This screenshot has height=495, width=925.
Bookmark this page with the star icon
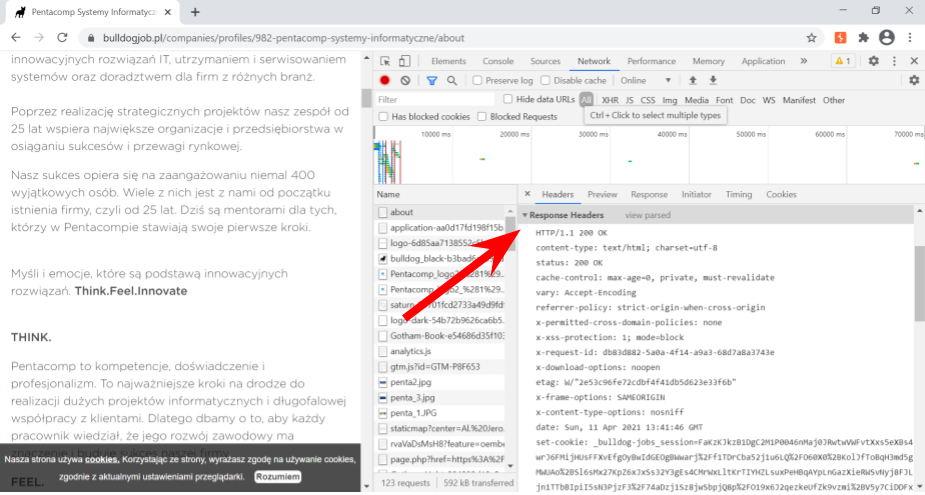[811, 38]
